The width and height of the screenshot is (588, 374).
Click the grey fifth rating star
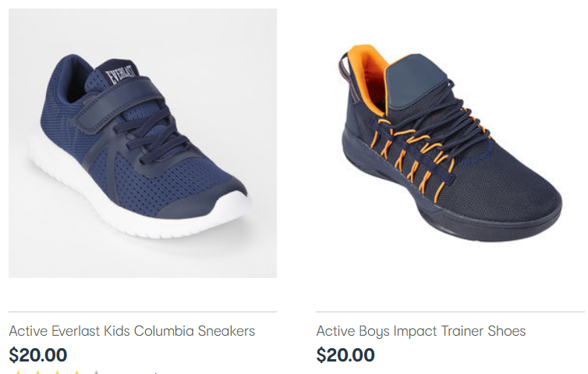tap(96, 372)
